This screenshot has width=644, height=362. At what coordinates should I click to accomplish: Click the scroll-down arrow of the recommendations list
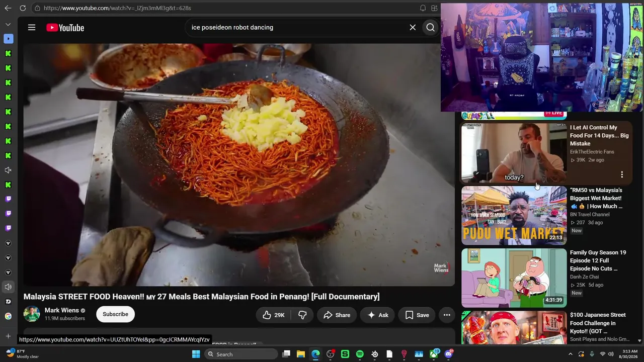[639, 341]
